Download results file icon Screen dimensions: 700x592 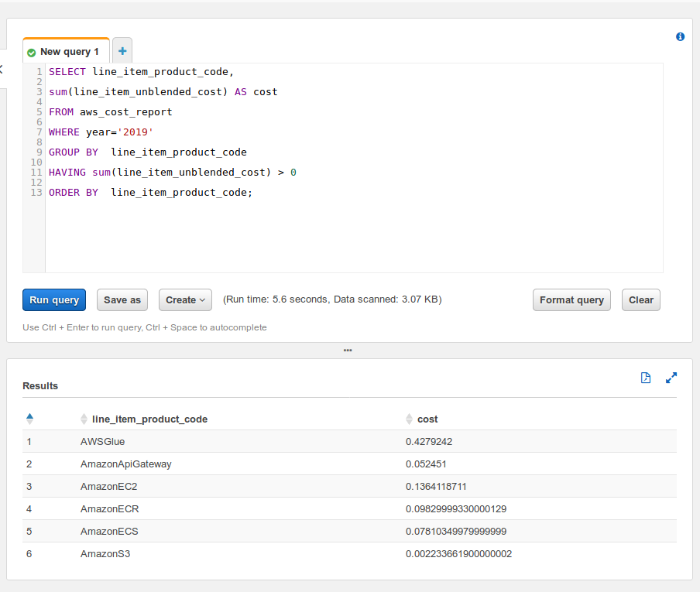[646, 378]
